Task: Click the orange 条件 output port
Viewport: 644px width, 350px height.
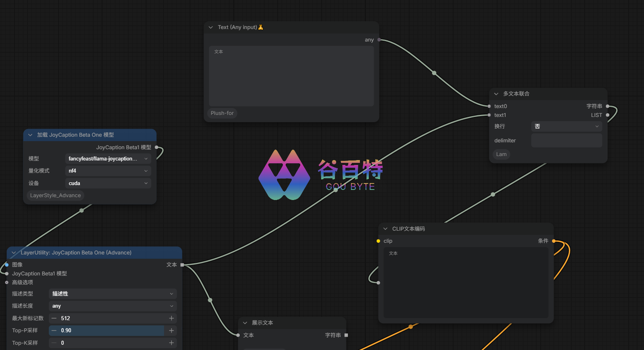Action: point(554,241)
